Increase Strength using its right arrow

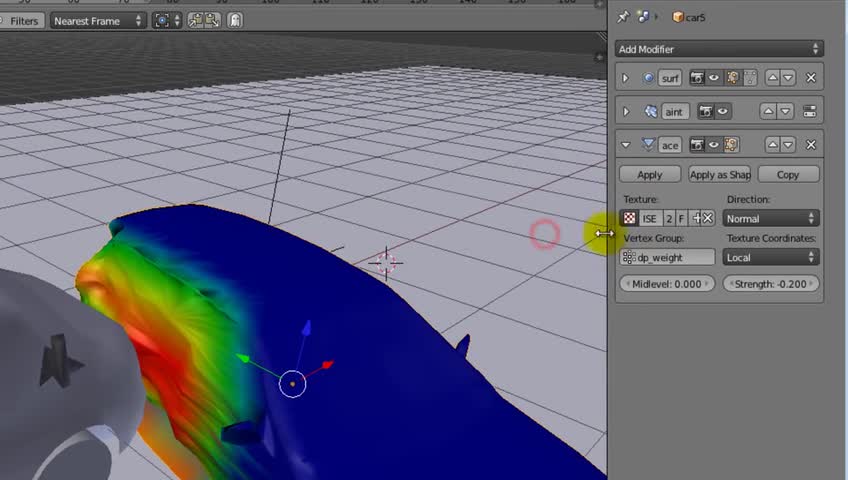coord(811,284)
